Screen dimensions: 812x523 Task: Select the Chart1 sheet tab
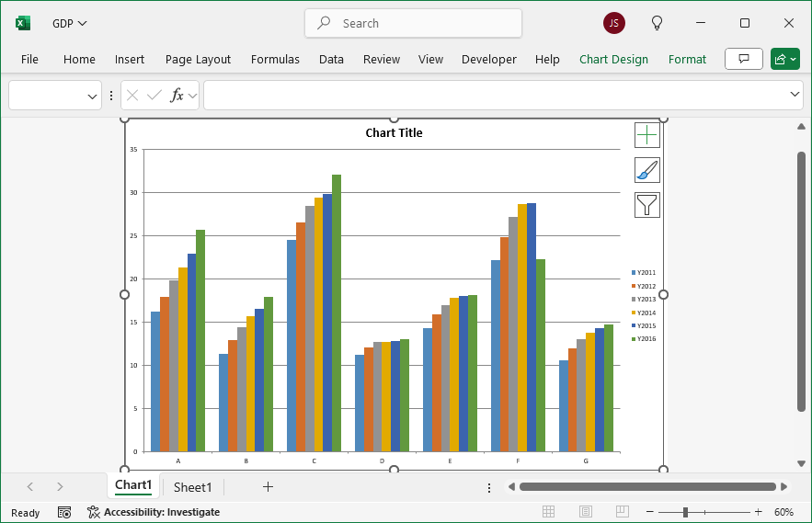(x=133, y=485)
